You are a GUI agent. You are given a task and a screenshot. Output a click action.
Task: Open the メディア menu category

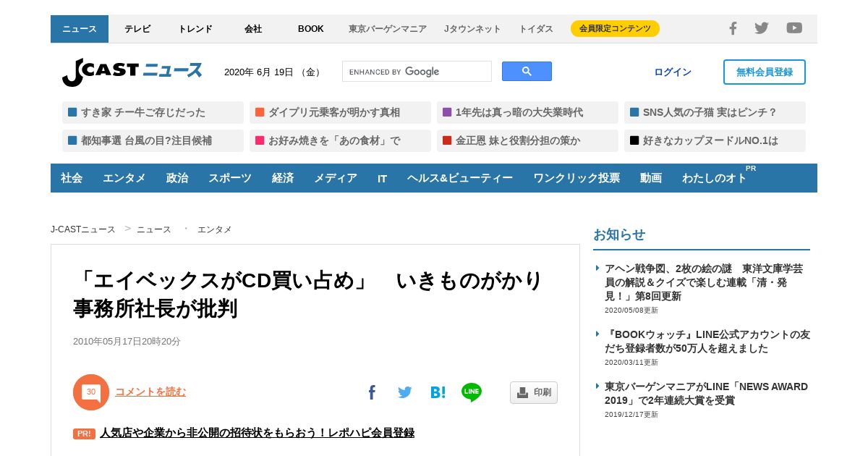coord(336,178)
